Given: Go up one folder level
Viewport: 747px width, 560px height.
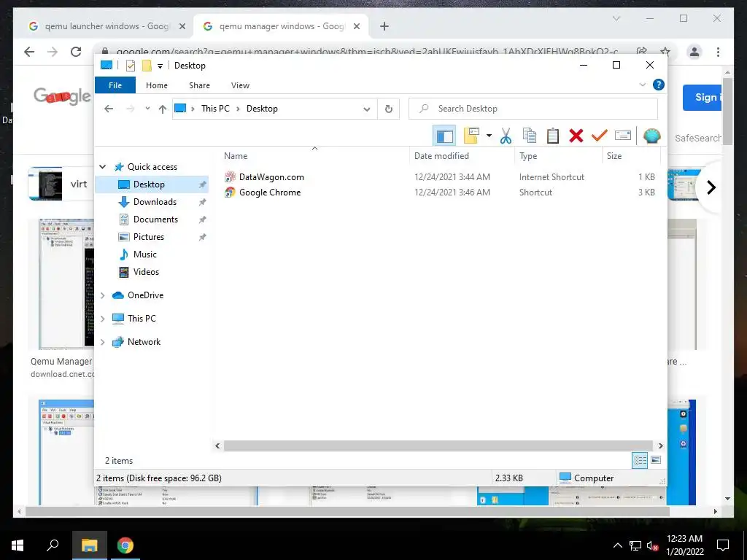Looking at the screenshot, I should click(x=163, y=109).
